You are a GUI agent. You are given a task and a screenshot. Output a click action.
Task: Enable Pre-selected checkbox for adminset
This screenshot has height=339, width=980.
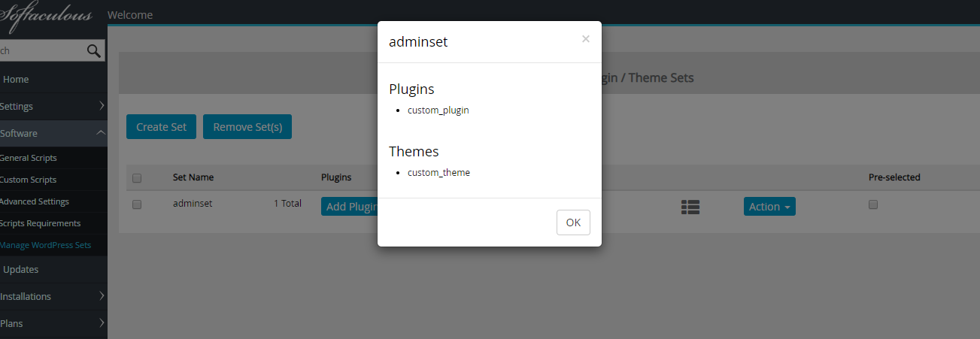[x=873, y=204]
